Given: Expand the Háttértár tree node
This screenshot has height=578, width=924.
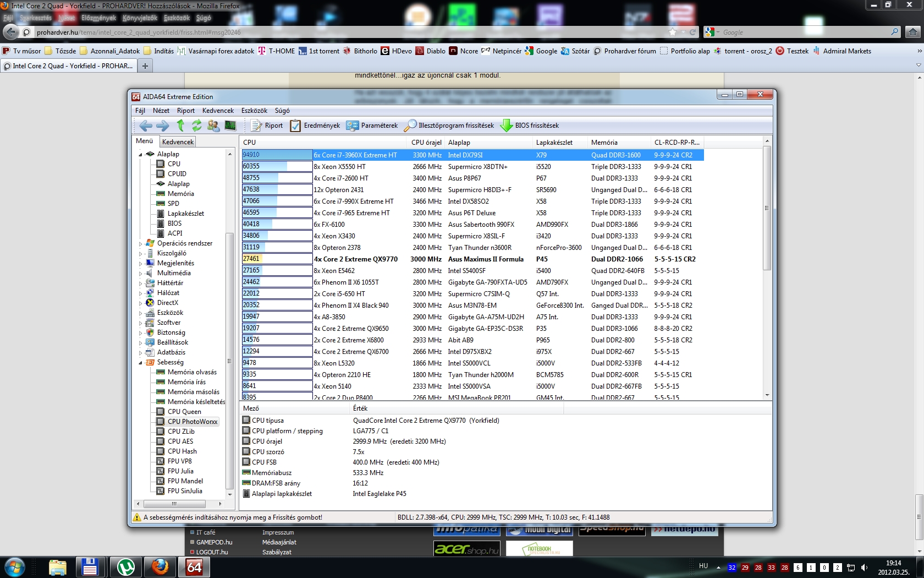Looking at the screenshot, I should (140, 283).
